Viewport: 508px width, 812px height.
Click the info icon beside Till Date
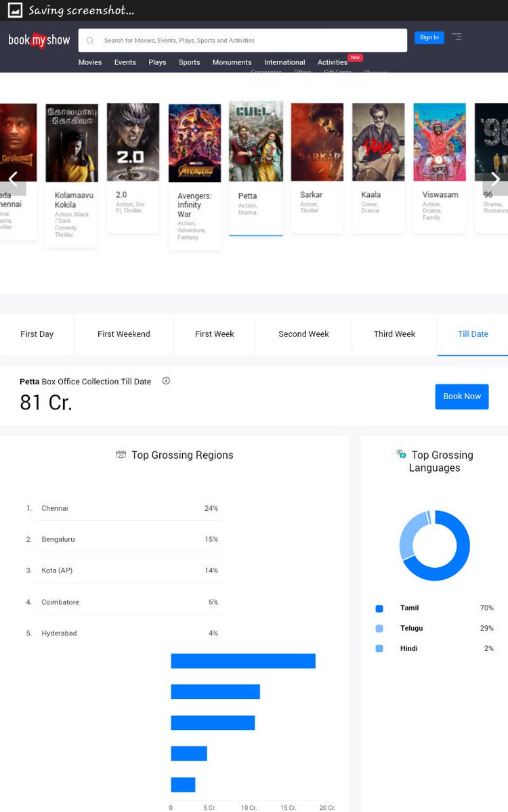166,381
